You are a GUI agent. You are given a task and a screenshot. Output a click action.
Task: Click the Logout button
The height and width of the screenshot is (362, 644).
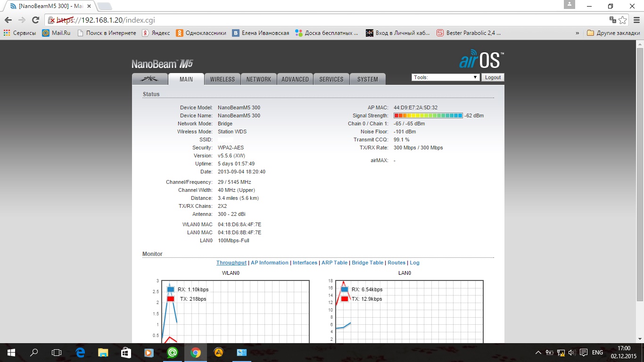click(493, 77)
